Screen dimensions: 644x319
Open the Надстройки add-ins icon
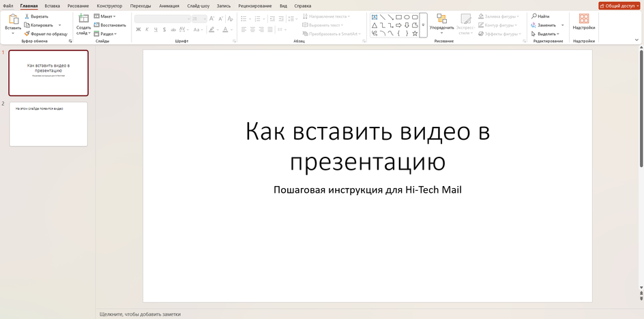[584, 18]
